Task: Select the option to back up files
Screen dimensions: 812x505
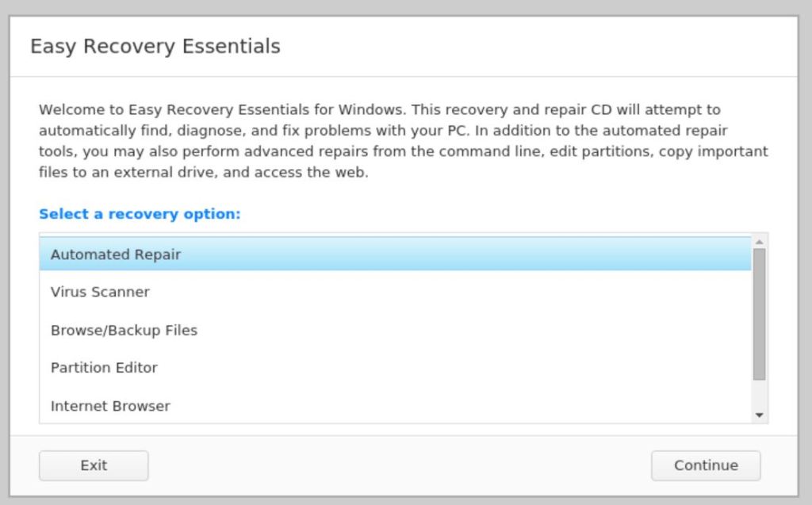Action: tap(124, 330)
